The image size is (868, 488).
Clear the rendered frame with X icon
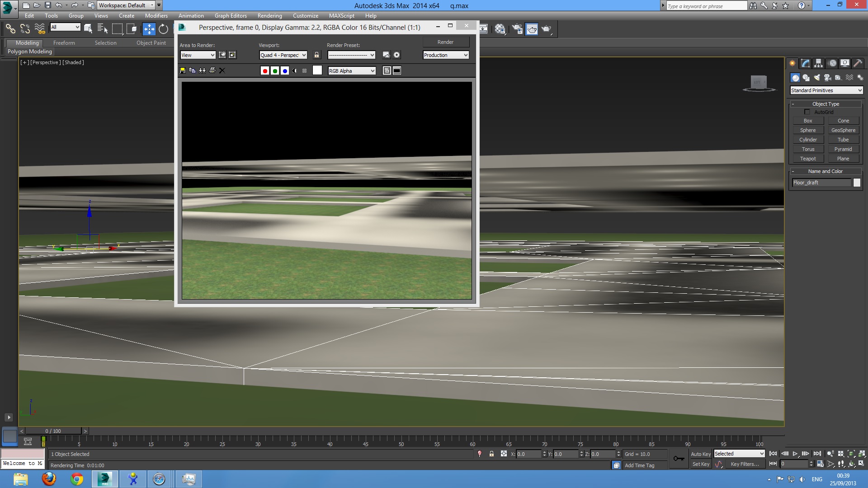point(222,70)
